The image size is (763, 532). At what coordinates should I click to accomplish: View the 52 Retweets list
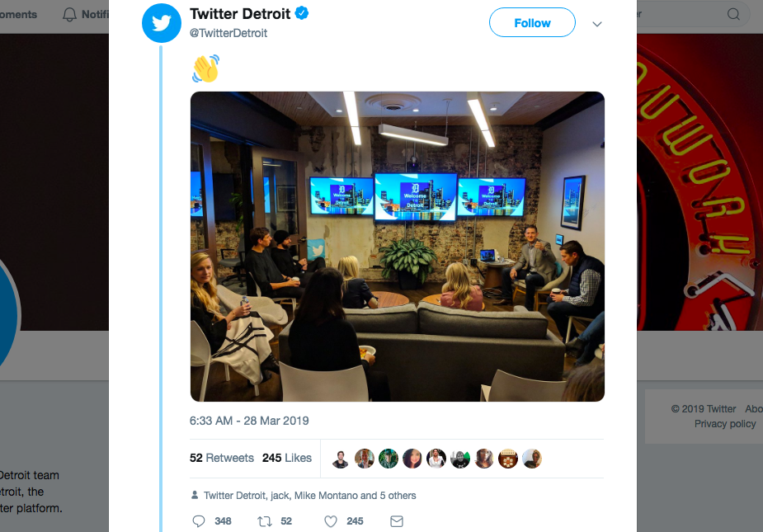click(x=221, y=458)
